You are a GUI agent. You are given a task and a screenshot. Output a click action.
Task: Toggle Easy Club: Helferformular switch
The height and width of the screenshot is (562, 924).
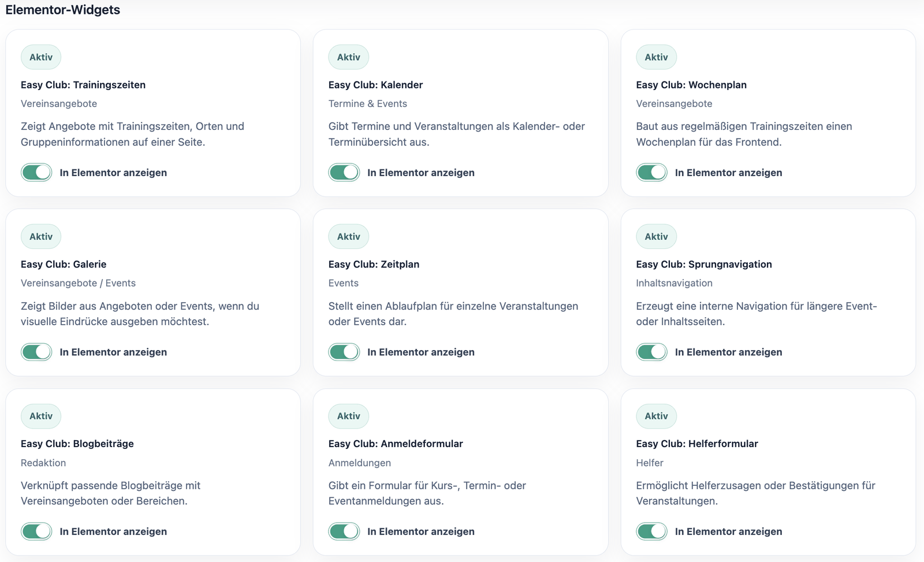(x=652, y=531)
